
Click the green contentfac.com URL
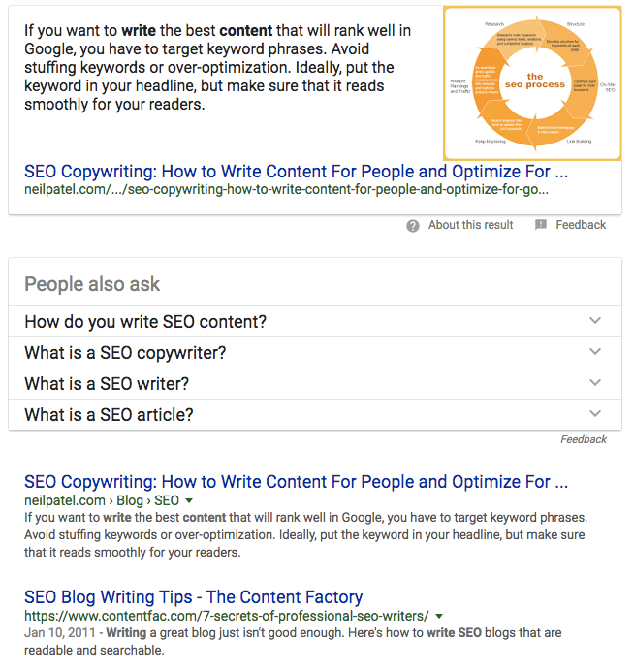[x=227, y=617]
